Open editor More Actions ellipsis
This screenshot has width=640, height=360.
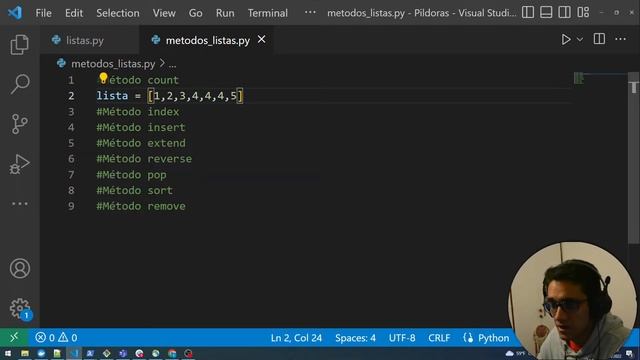620,39
